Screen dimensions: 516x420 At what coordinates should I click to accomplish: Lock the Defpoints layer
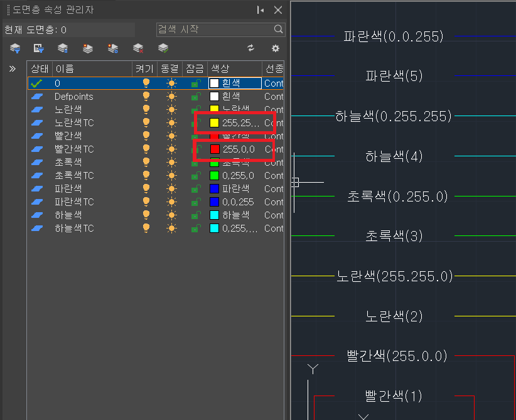[x=196, y=96]
